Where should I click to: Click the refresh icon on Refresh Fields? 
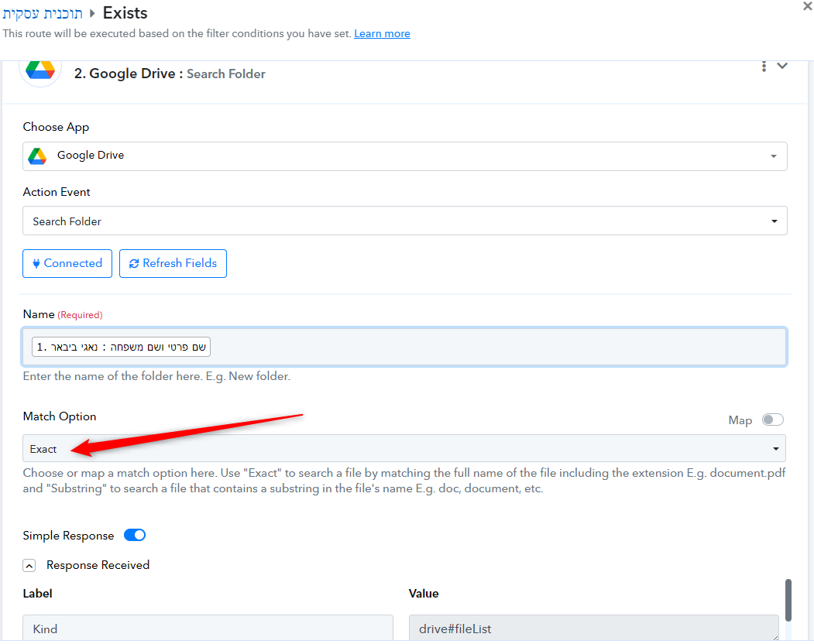click(x=134, y=264)
